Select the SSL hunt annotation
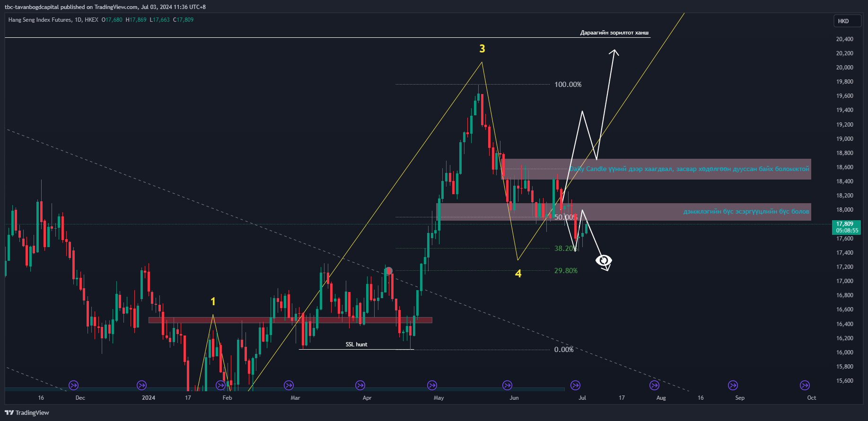This screenshot has width=868, height=421. 356,344
